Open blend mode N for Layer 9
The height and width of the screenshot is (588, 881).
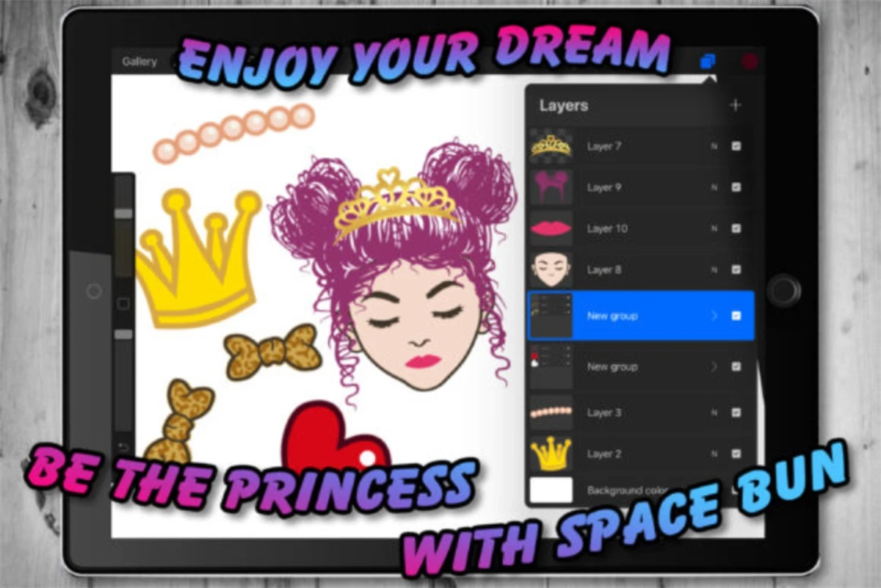tap(714, 188)
